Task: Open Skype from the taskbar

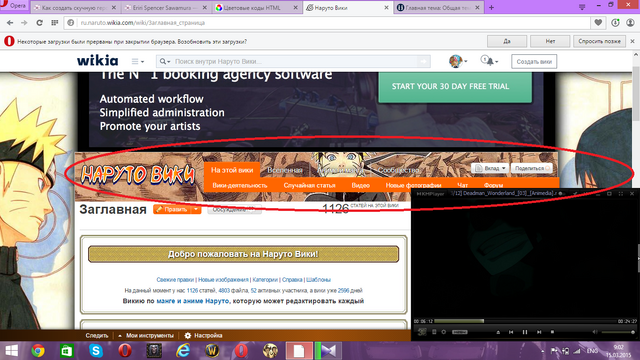Action: [x=96, y=351]
